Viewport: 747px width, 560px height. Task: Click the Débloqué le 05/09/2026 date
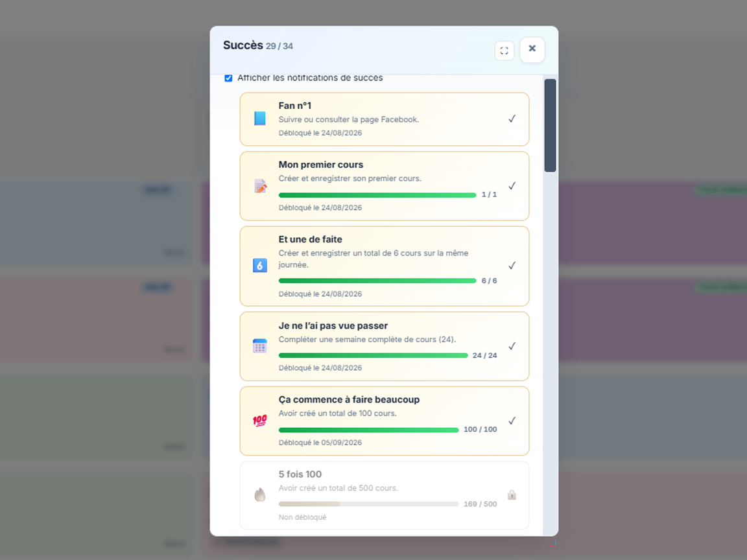pos(320,443)
